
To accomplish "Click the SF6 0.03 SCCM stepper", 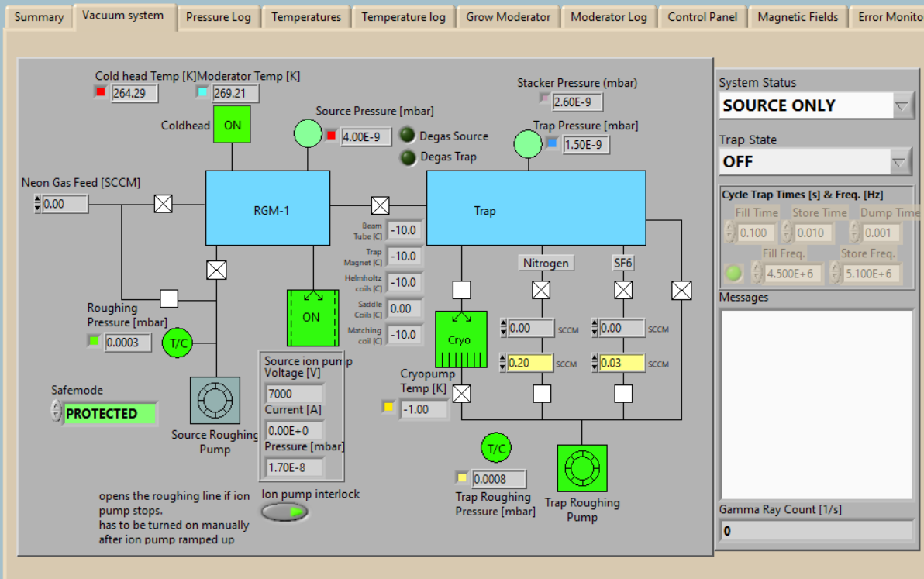I will [595, 363].
